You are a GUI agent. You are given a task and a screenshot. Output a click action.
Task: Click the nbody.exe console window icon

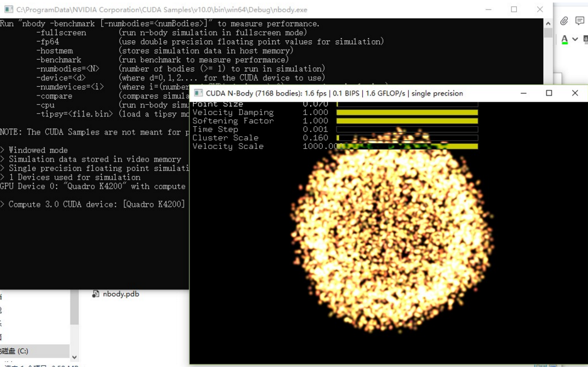(8, 9)
